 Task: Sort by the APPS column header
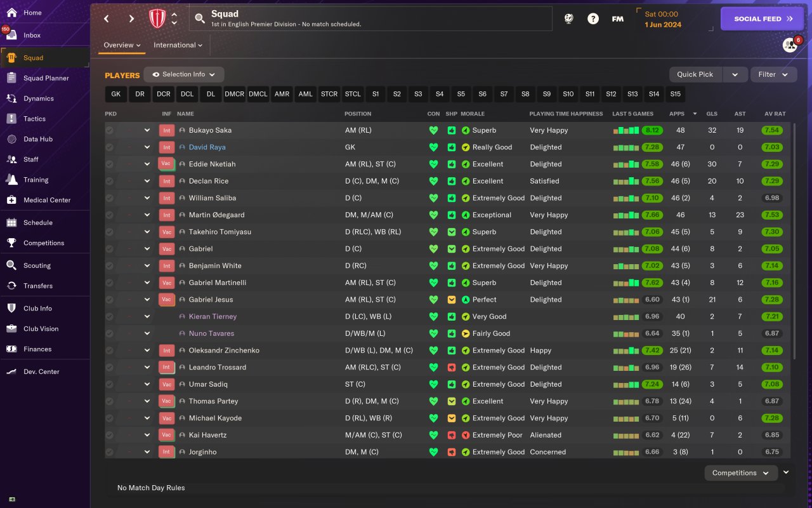(x=677, y=114)
